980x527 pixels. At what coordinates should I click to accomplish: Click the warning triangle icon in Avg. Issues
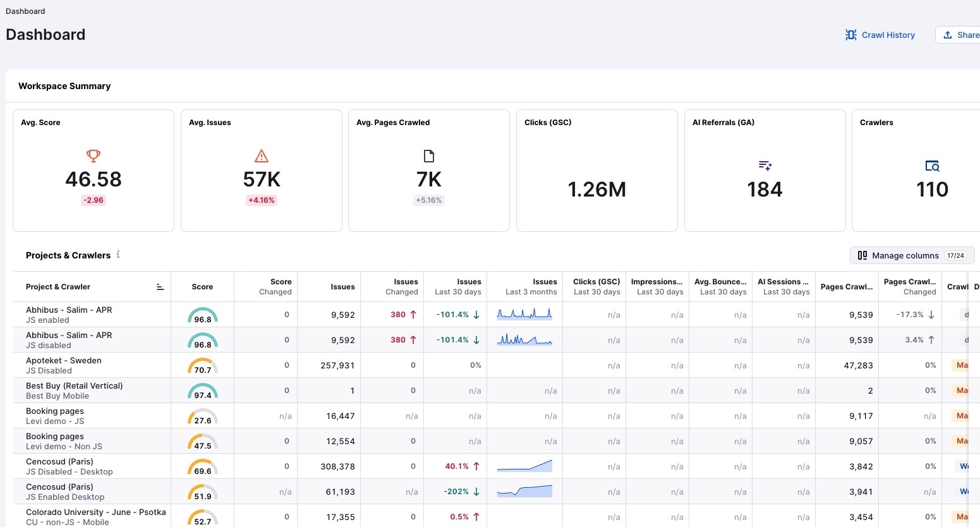pos(262,155)
